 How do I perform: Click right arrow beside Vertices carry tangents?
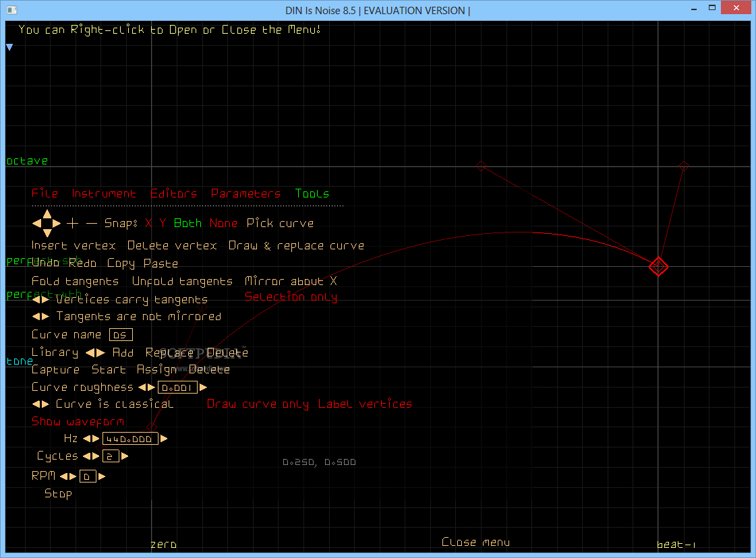pyautogui.click(x=45, y=299)
